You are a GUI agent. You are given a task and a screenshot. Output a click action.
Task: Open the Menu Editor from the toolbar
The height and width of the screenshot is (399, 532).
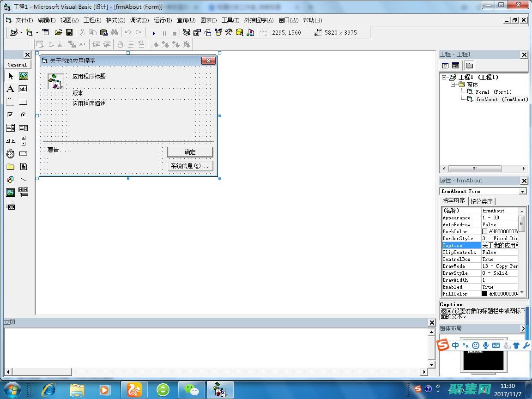click(x=45, y=32)
